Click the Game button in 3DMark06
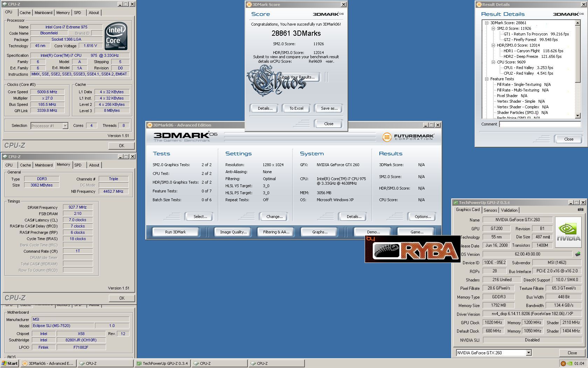This screenshot has width=588, height=368. (416, 232)
